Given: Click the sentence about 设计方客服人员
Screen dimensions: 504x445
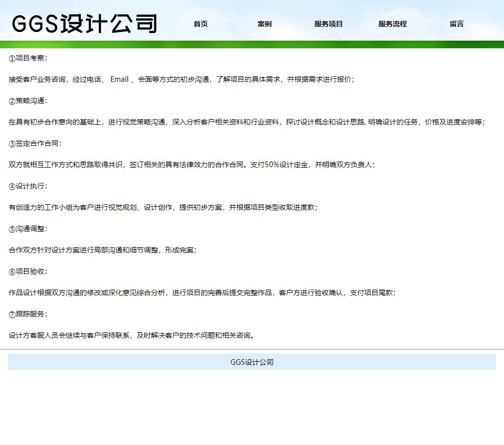Looking at the screenshot, I should (132, 335).
